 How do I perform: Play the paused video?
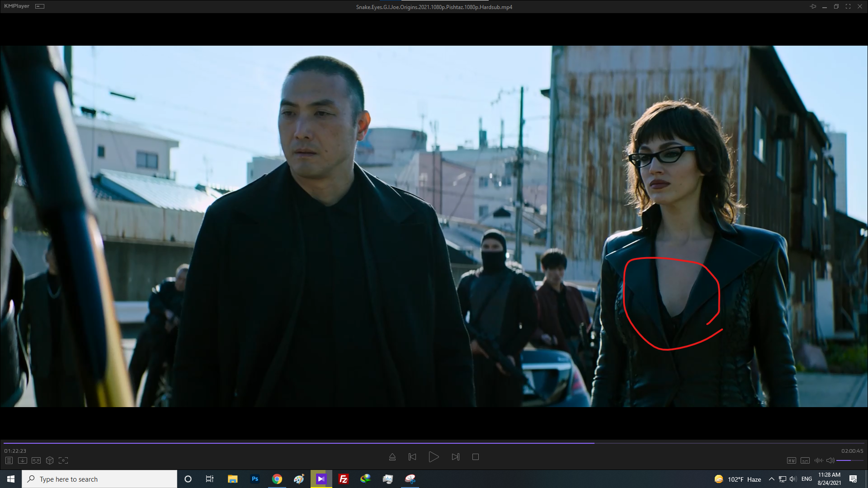coord(434,457)
